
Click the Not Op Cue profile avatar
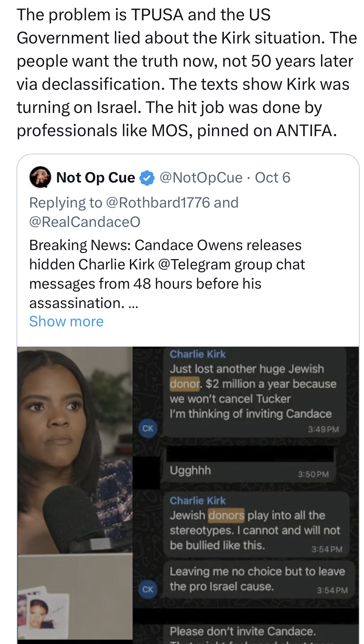click(x=40, y=177)
